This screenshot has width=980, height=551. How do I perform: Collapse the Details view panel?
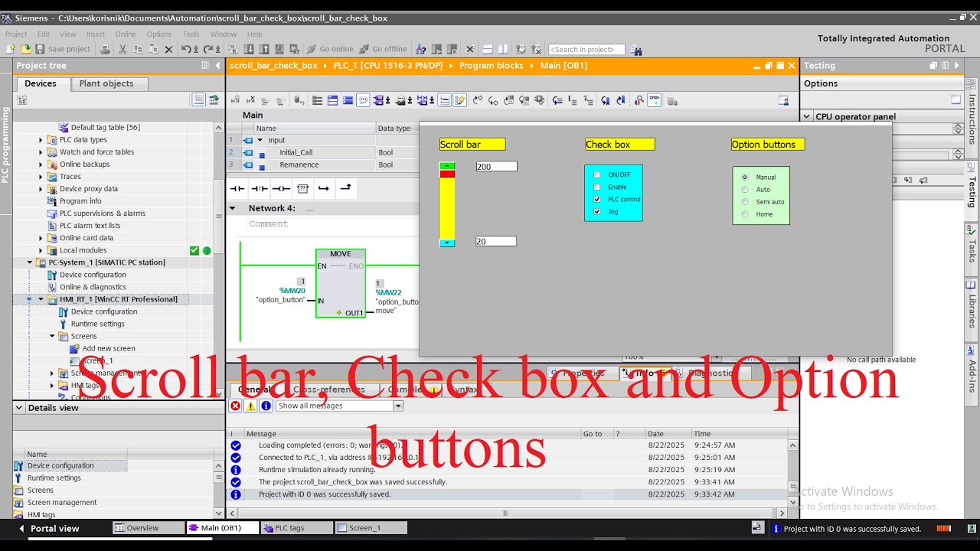(x=19, y=408)
